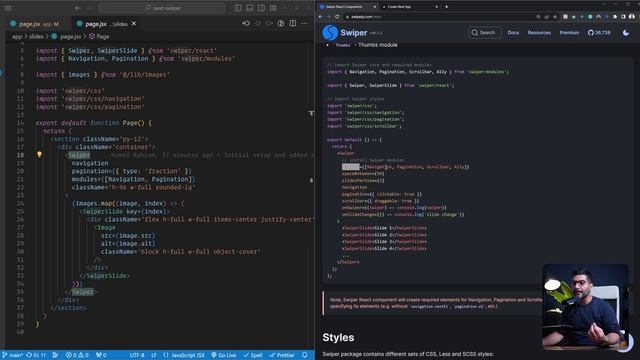Screen dimensions: 640x360
Task: Click the lightbulb code action on line 18
Action: [39, 155]
